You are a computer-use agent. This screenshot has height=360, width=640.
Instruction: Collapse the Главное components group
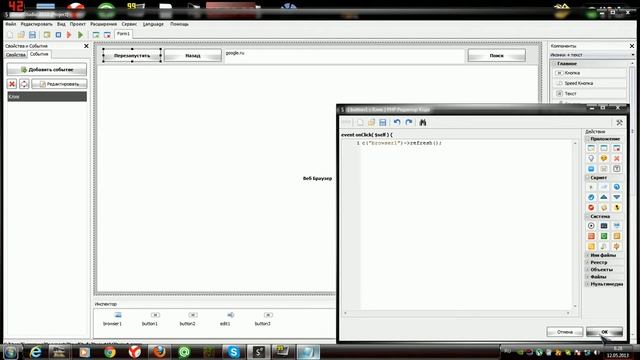click(x=555, y=64)
